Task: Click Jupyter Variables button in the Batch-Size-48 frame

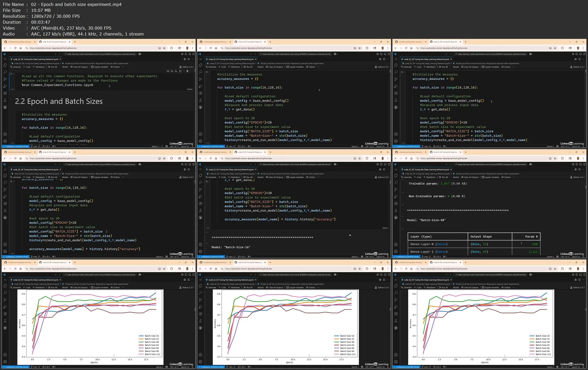Action: (490, 177)
